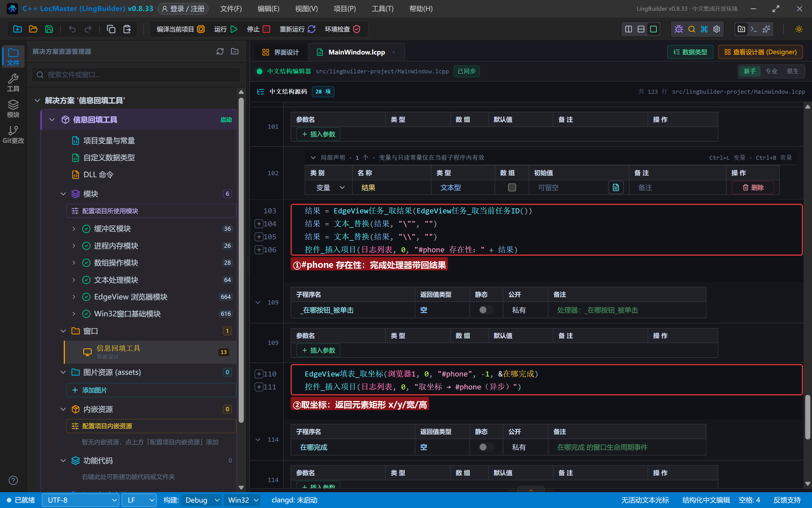Toggle static switch for _在哪按钮_被单击
812x508 pixels.
[x=486, y=310]
